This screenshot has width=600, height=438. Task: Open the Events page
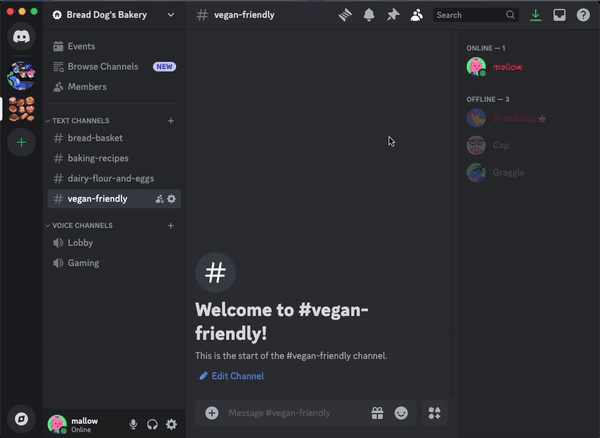[x=114, y=46]
